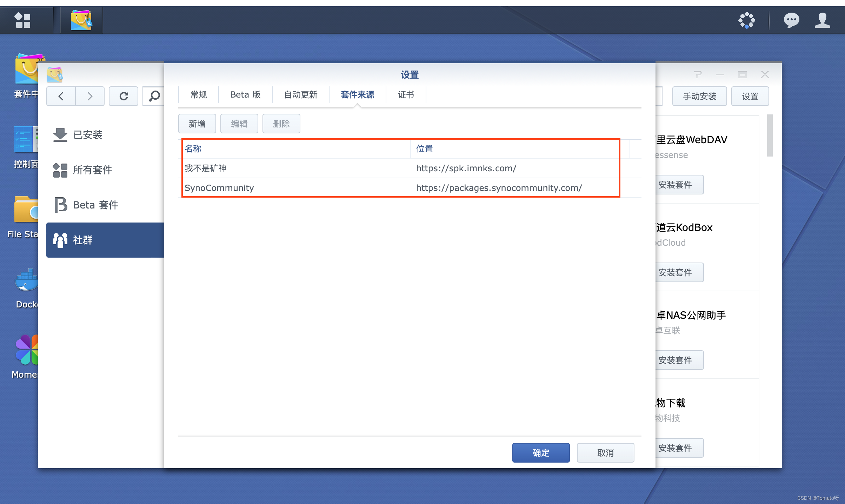Switch to the Beta 版 tab
845x504 pixels.
click(x=245, y=95)
